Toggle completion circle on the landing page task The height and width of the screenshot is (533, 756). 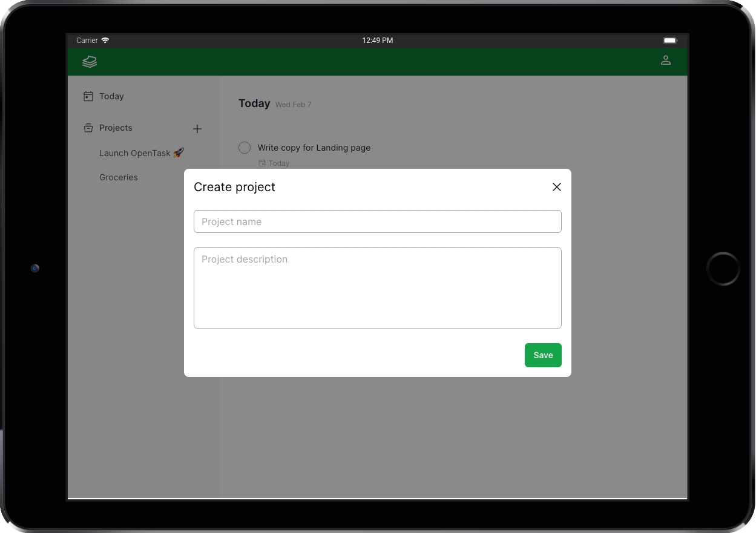[x=244, y=147]
